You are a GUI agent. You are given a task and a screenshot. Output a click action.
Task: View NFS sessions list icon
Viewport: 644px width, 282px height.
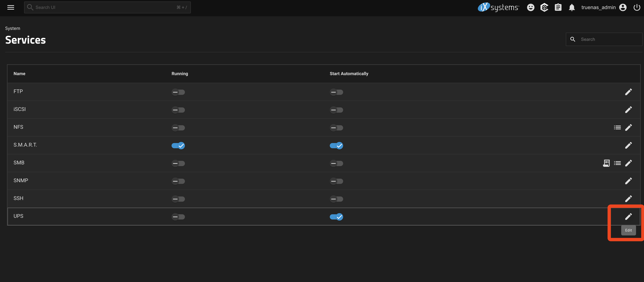click(617, 127)
